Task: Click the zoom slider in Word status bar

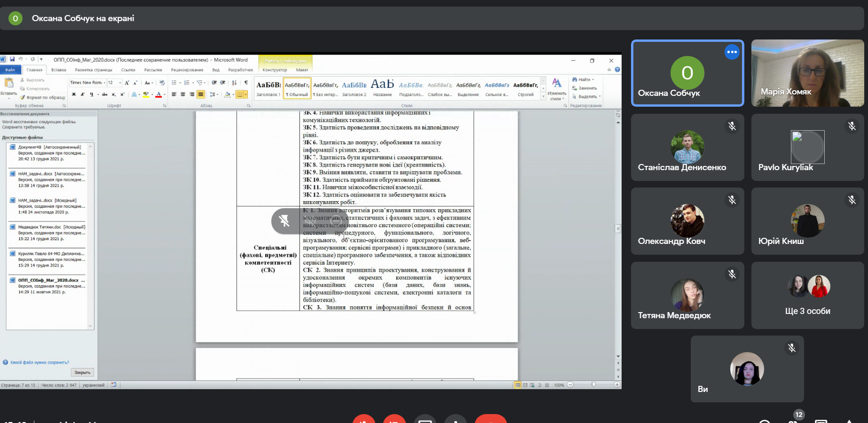Action: (x=593, y=384)
